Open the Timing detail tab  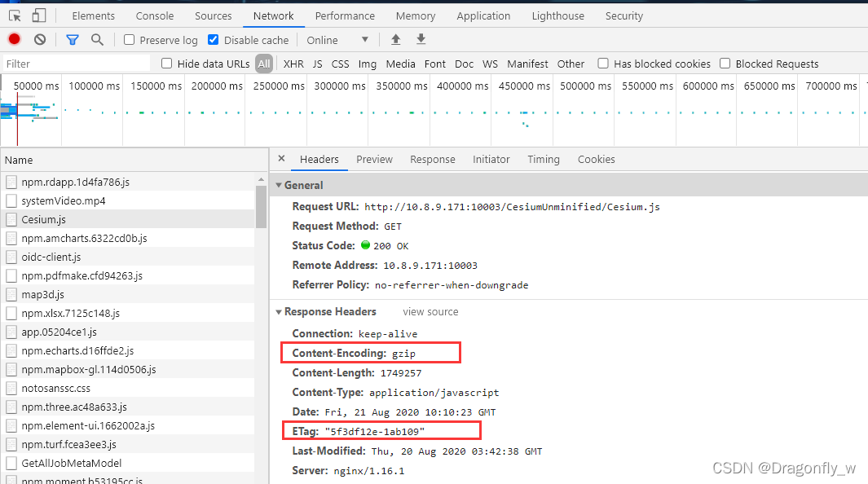point(543,160)
